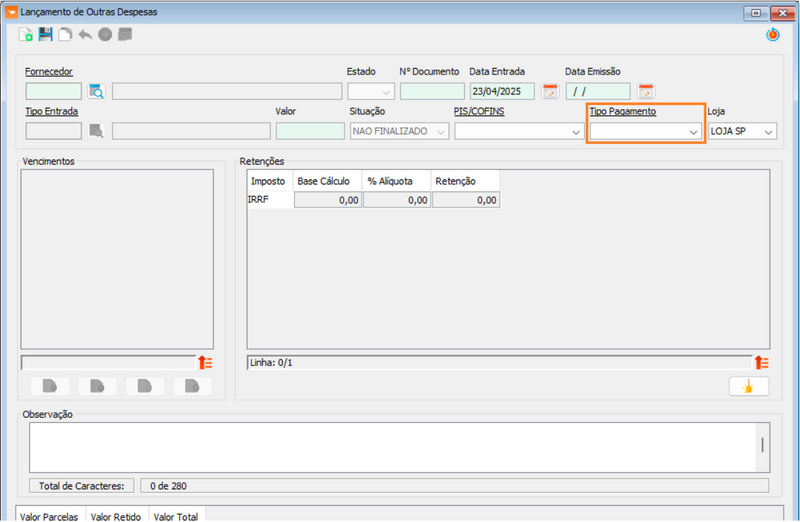Click red sort icon beside Linha status
Image resolution: width=800 pixels, height=522 pixels.
pyautogui.click(x=761, y=363)
